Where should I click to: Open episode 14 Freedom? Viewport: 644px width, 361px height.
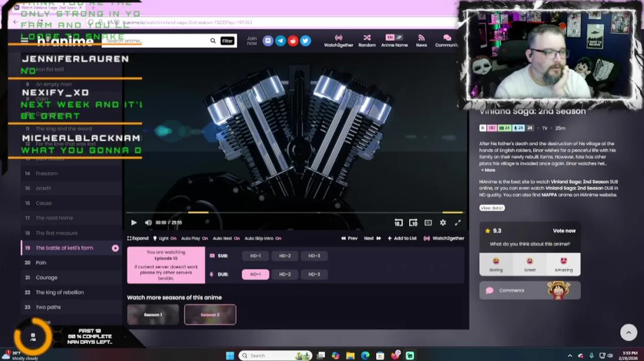coord(71,173)
